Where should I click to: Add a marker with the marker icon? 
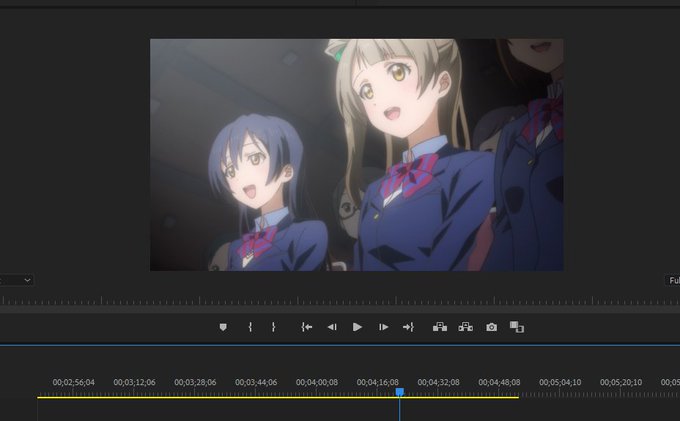[223, 327]
